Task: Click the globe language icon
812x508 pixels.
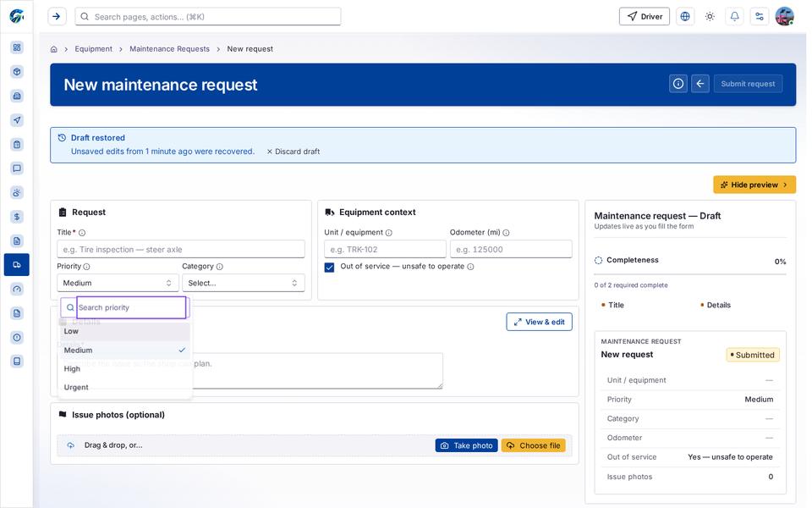Action: [685, 17]
